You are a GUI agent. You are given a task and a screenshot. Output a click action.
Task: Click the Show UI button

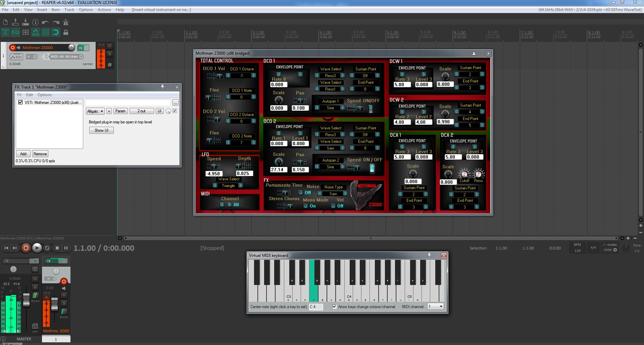point(101,130)
